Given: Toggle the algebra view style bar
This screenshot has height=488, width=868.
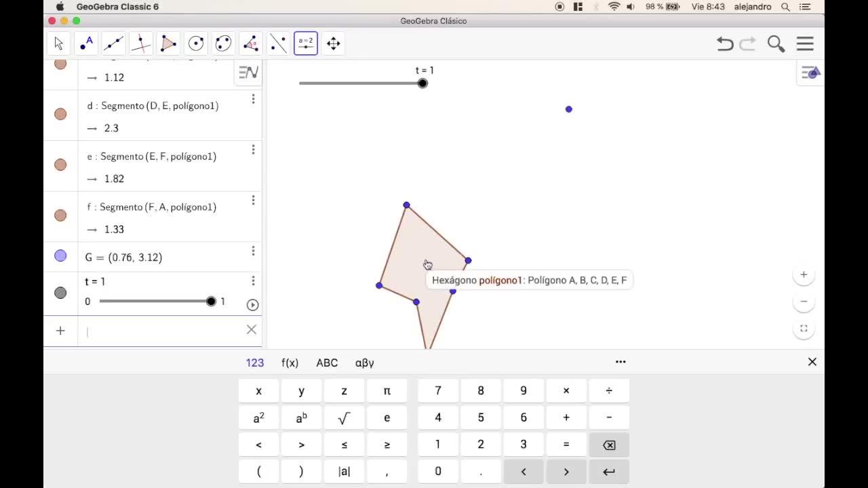Looking at the screenshot, I should click(x=248, y=73).
